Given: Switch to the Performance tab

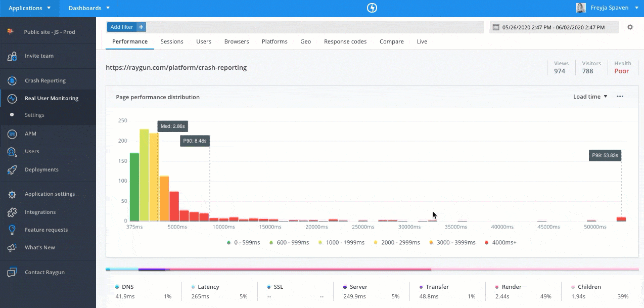Looking at the screenshot, I should tap(130, 41).
